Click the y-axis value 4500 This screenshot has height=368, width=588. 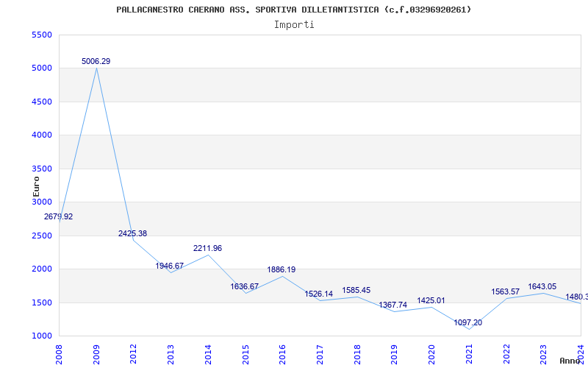pos(42,102)
